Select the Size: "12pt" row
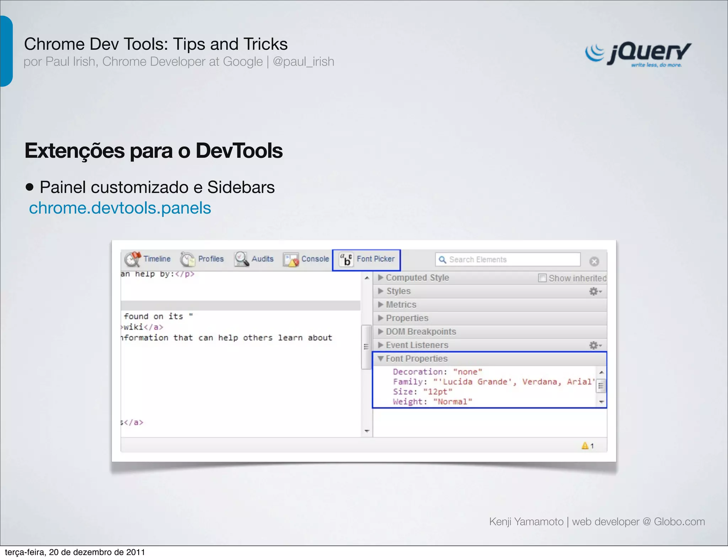The image size is (728, 560). [x=423, y=392]
